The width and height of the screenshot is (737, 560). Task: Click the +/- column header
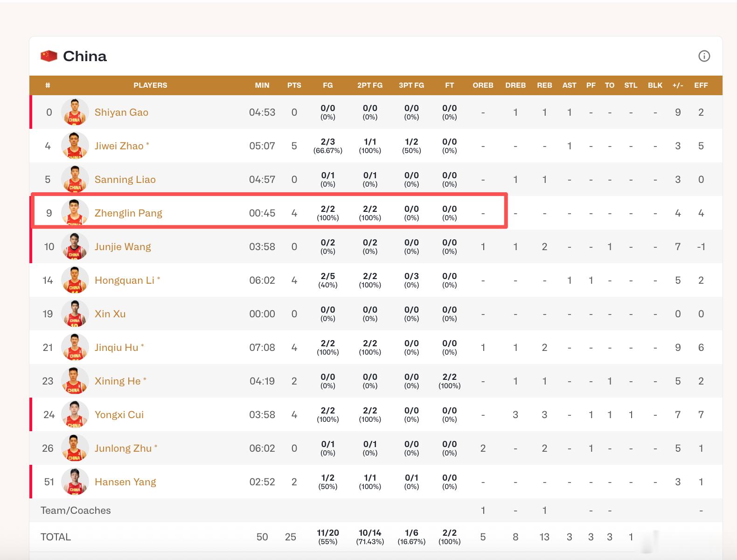tap(678, 85)
